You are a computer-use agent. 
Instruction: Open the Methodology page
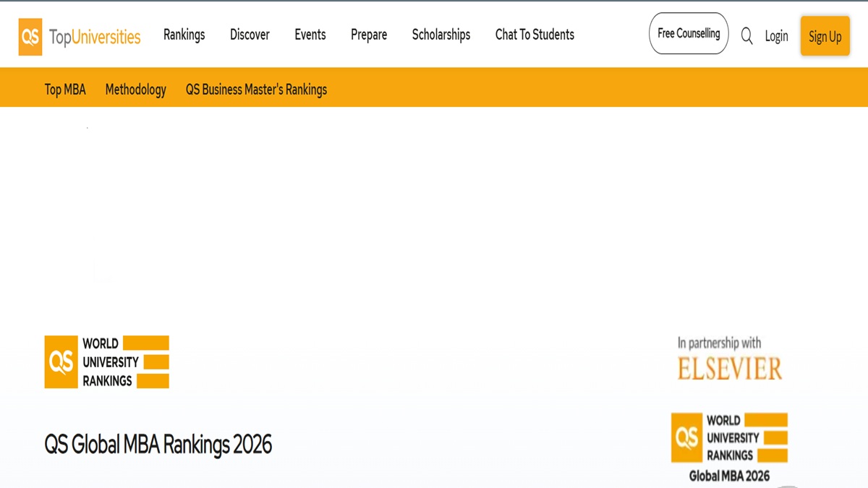pyautogui.click(x=135, y=89)
